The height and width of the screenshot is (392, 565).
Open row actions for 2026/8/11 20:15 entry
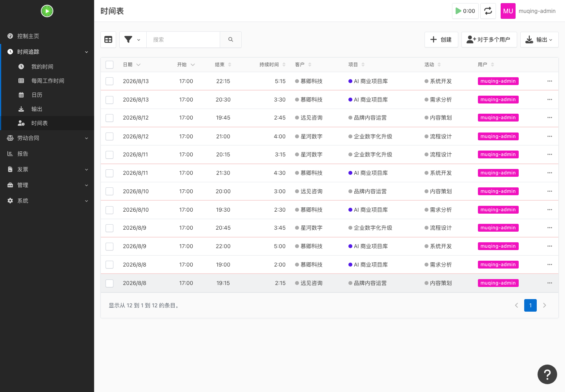tap(550, 154)
